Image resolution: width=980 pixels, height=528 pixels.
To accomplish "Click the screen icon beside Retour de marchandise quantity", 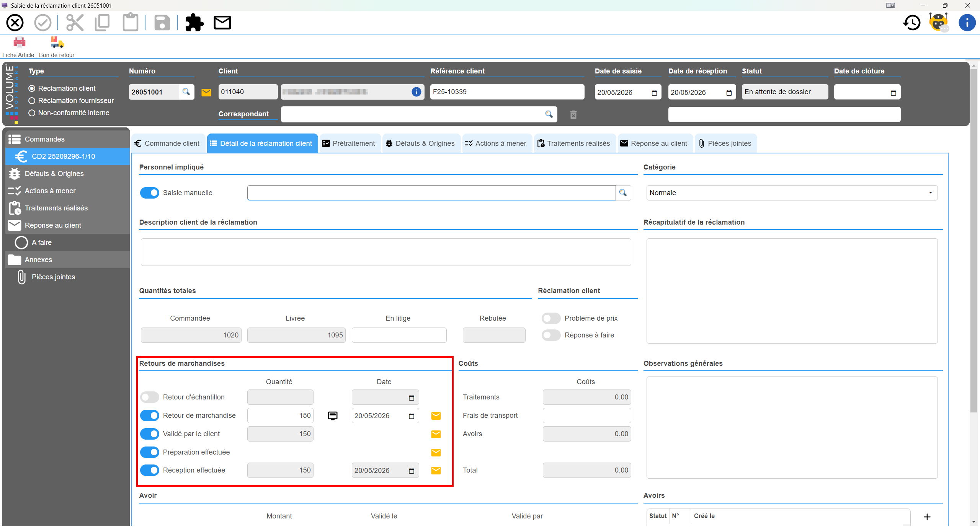I will coord(333,416).
